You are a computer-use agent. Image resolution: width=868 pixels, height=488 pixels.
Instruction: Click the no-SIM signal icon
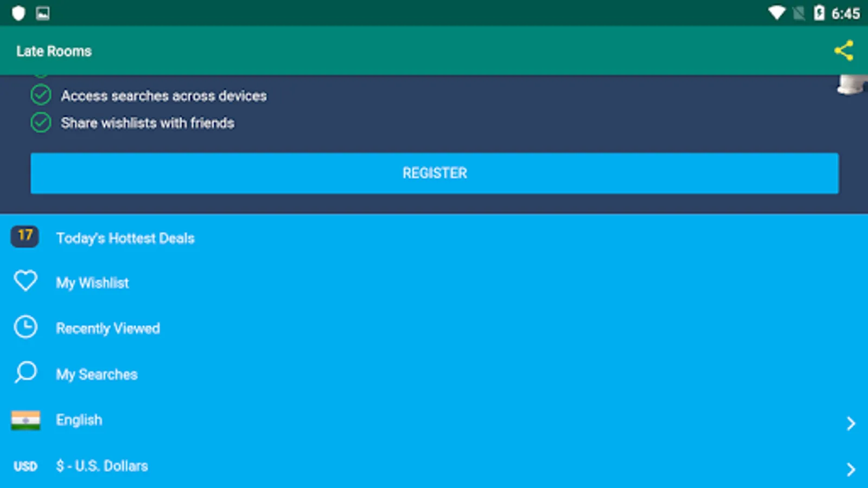click(x=799, y=13)
